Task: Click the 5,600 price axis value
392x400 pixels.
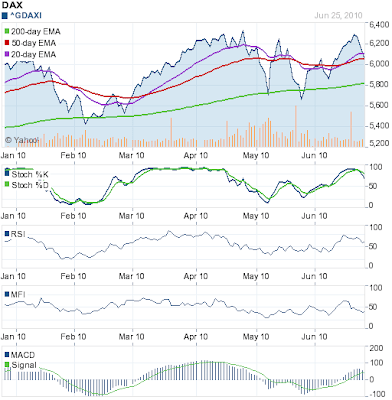Action: point(379,105)
